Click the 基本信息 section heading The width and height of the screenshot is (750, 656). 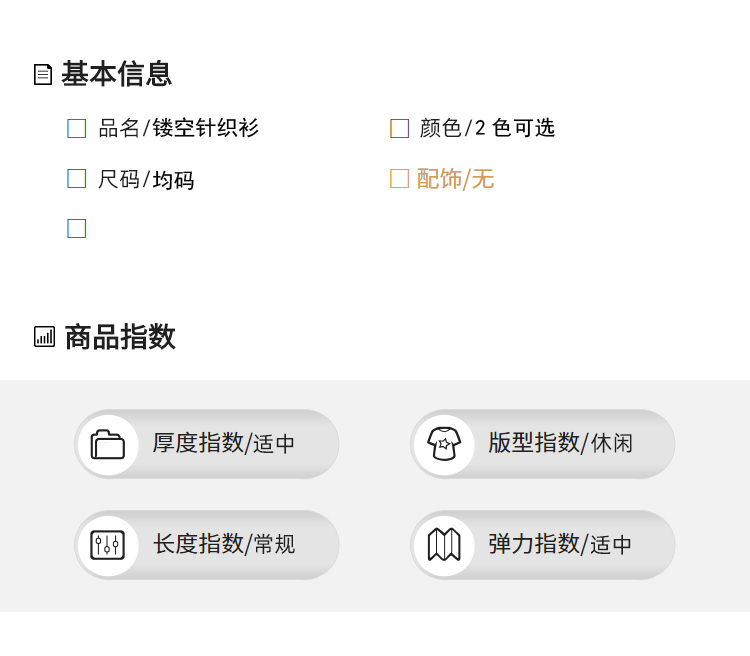116,74
